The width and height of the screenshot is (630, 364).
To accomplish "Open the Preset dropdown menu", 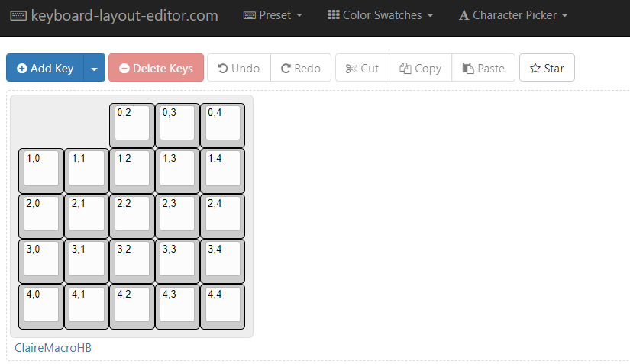I will tap(273, 15).
